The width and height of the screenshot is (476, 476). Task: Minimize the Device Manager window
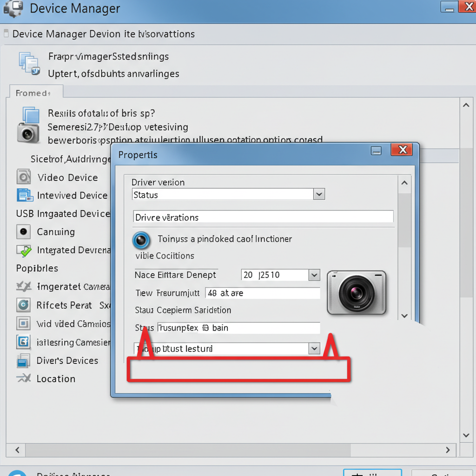tap(449, 7)
